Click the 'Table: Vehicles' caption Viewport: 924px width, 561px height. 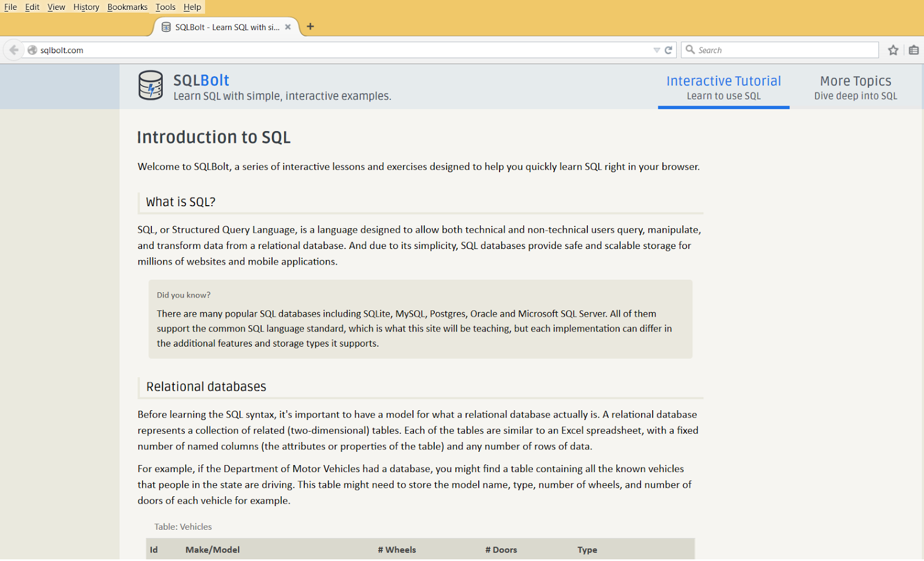tap(183, 526)
